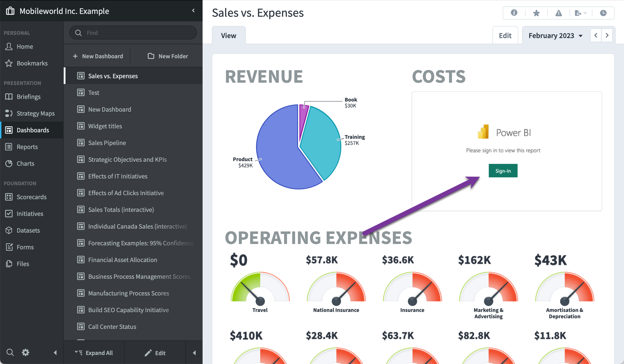Open the February 2023 period dropdown
This screenshot has height=364, width=624.
pos(555,36)
